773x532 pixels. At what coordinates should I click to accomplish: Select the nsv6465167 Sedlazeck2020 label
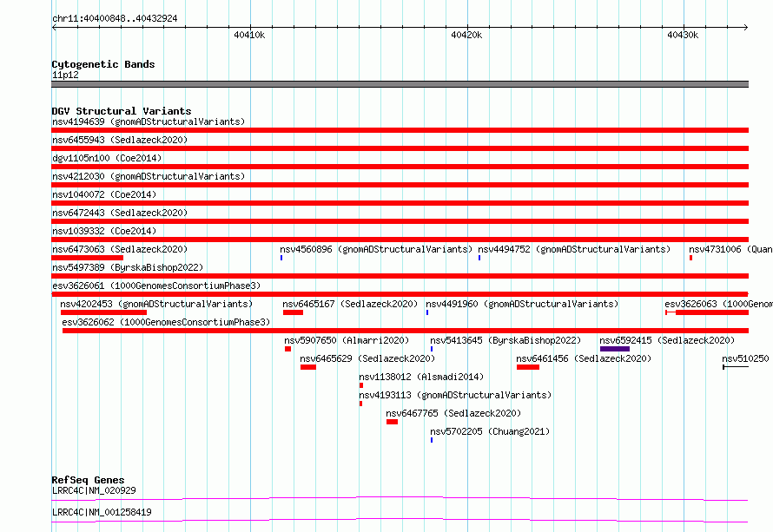(x=350, y=304)
